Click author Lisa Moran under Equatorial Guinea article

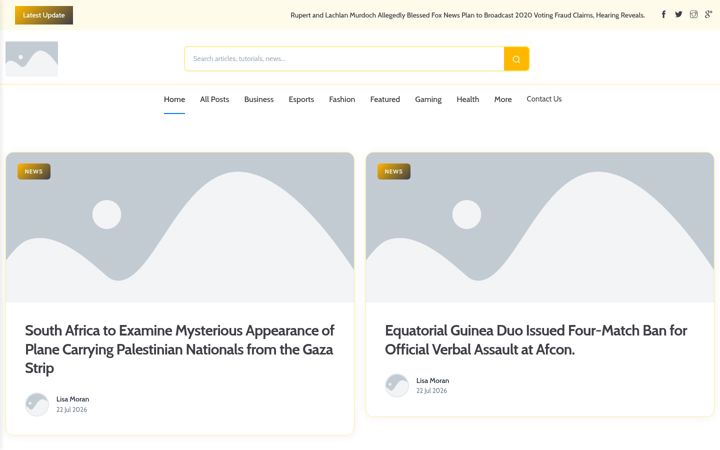(x=433, y=380)
